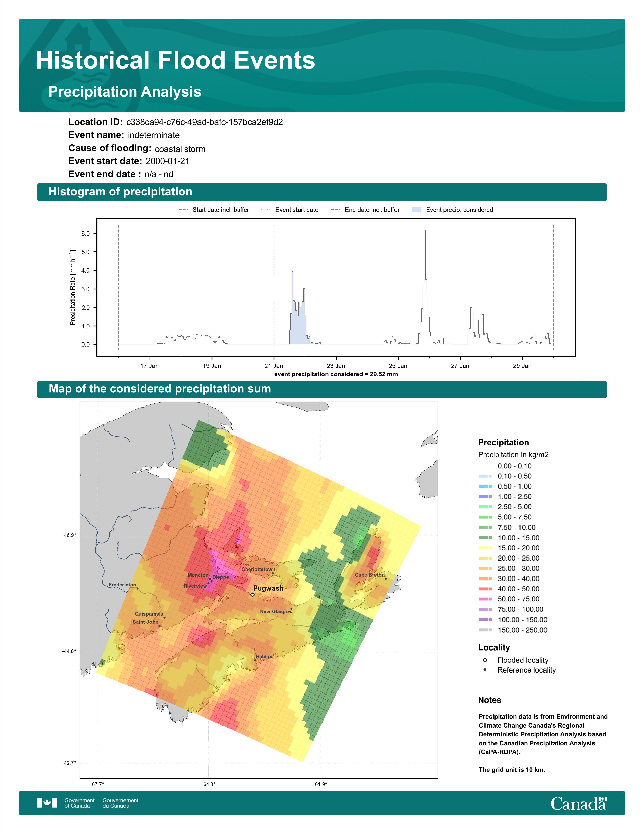Click the '17 Jan' x-axis label
This screenshot has height=834, width=644.
click(150, 366)
